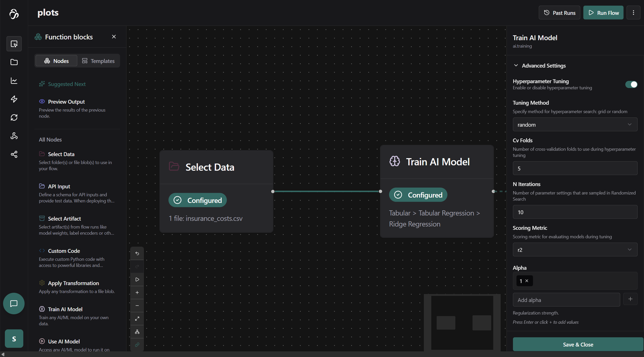
Task: Open the share icon in left sidebar
Action: (x=14, y=154)
